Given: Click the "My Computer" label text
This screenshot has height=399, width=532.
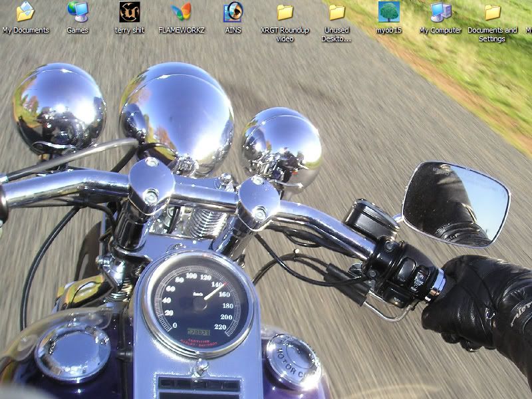Looking at the screenshot, I should (x=440, y=30).
